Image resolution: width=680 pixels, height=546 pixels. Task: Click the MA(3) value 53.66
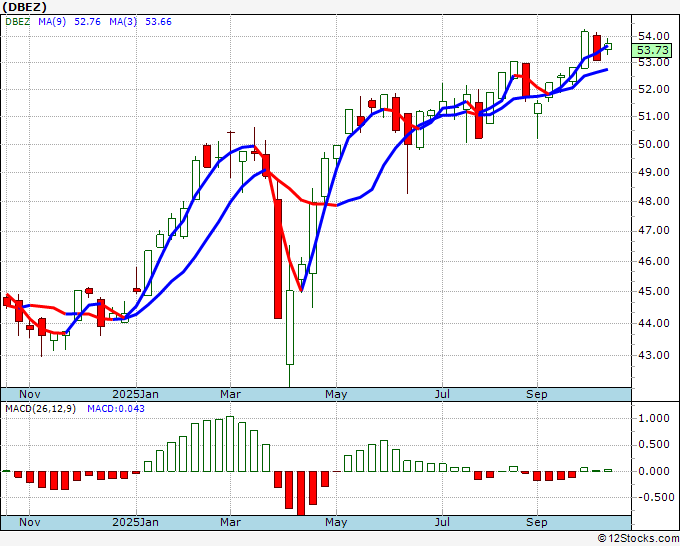click(x=158, y=22)
